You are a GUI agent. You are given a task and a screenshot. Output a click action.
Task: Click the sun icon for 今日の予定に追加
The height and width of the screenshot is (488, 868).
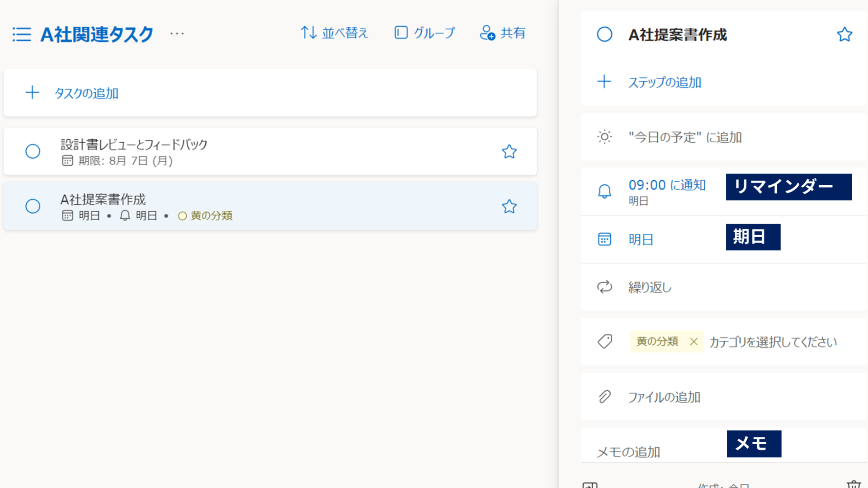click(x=605, y=137)
